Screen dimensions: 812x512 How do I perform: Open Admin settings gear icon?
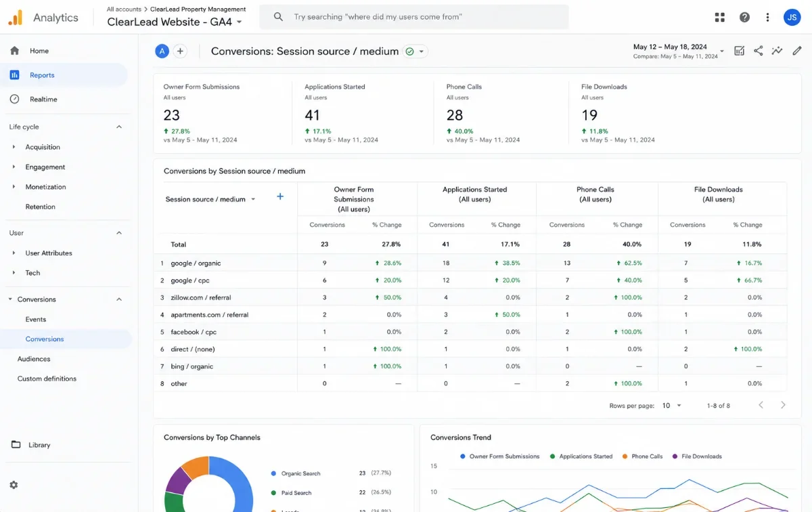14,485
